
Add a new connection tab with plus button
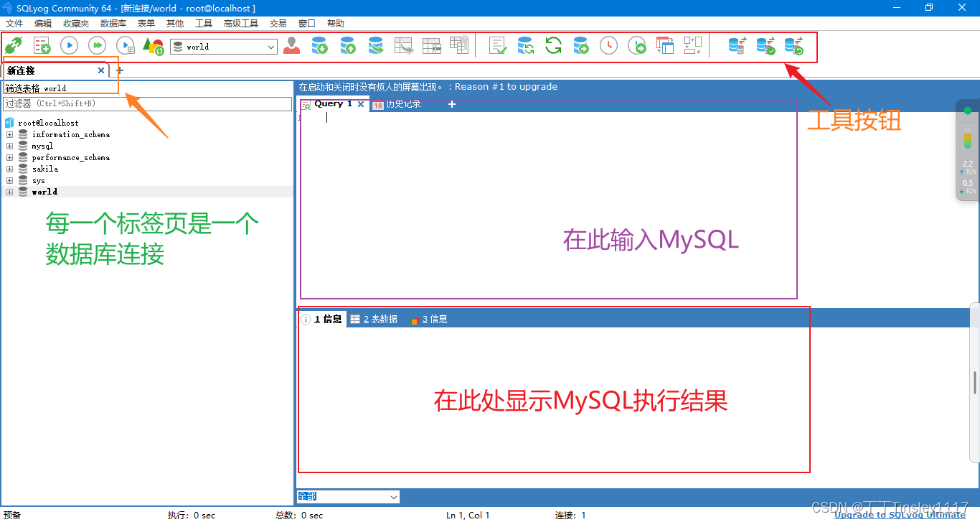(x=120, y=70)
